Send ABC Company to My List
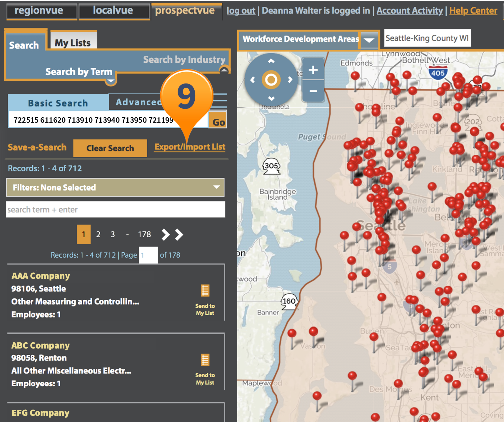The image size is (504, 422). (x=205, y=370)
